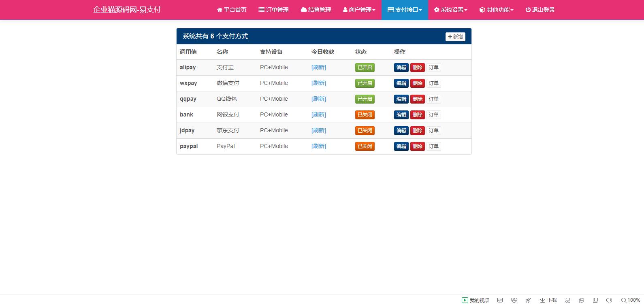Click the speaker sound icon in status bar
Screen dimensions: 644x305
[x=609, y=300]
